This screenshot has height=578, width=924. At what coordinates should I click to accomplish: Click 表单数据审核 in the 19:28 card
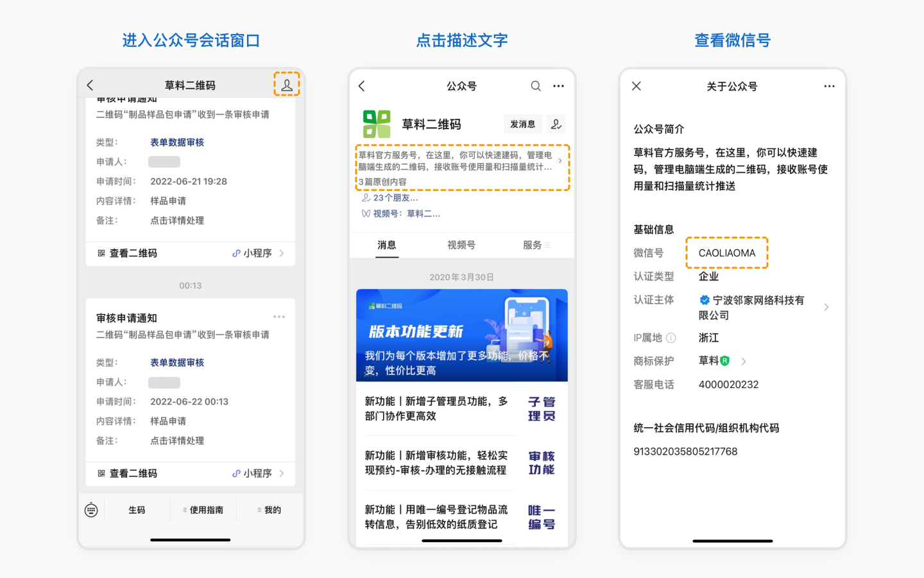click(177, 143)
